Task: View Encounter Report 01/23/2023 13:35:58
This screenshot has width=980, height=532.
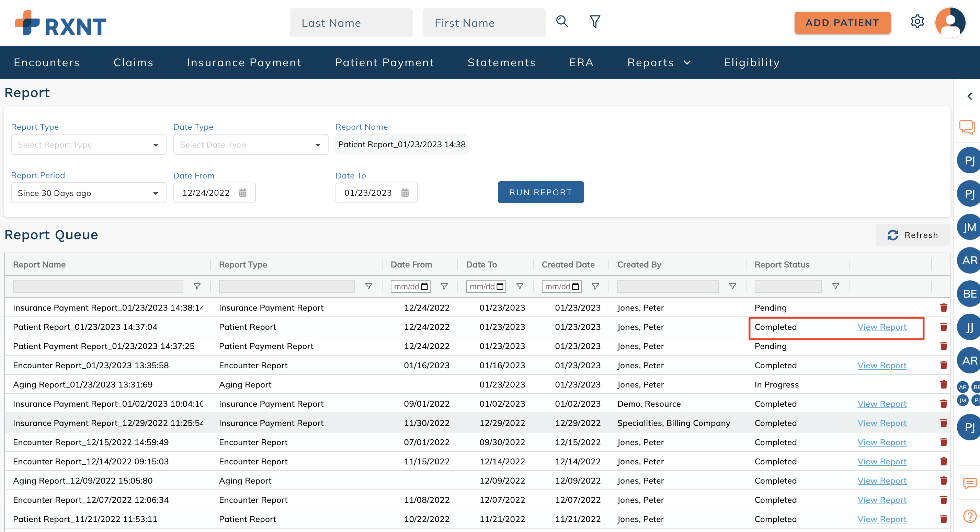Action: pos(882,366)
